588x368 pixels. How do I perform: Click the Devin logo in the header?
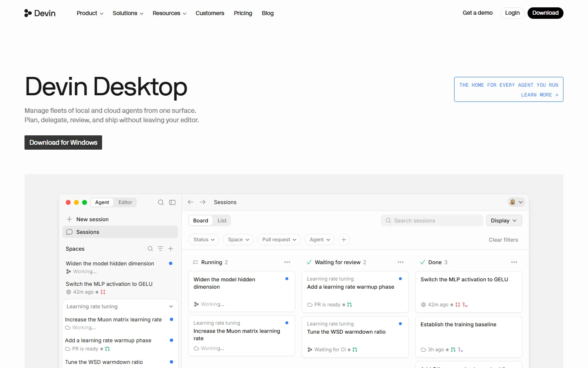click(x=40, y=13)
